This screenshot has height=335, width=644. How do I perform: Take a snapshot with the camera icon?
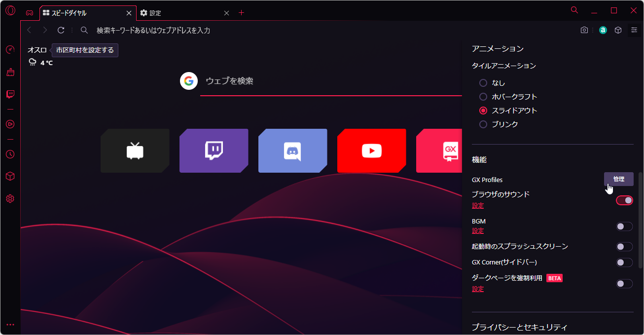(584, 30)
